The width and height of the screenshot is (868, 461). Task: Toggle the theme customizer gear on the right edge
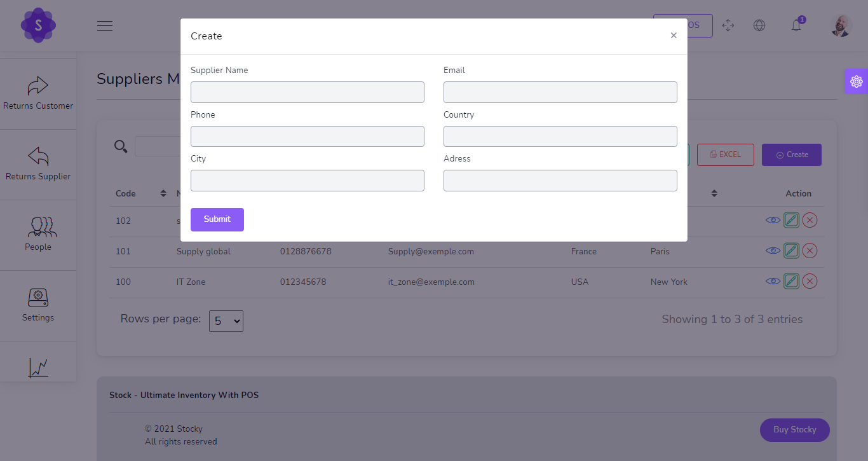click(x=857, y=81)
